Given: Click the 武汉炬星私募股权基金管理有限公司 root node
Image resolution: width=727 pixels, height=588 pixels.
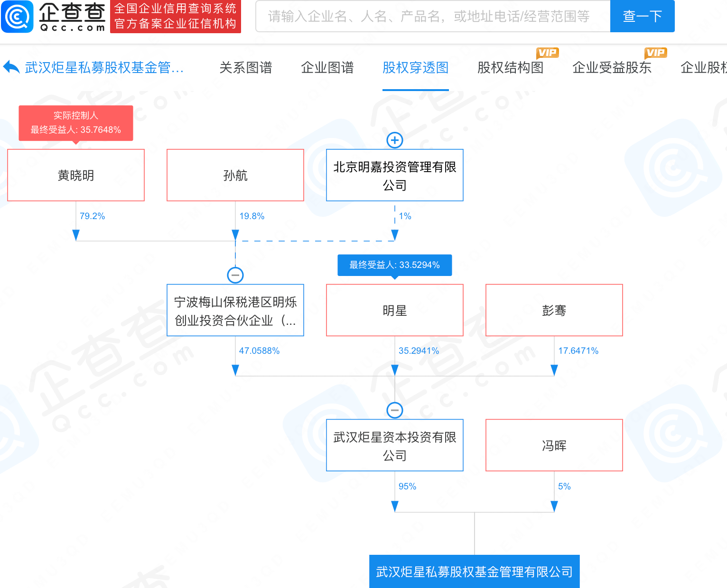Looking at the screenshot, I should (475, 571).
